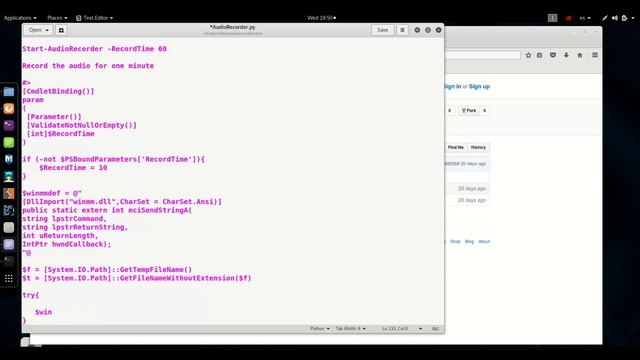Viewport: 640px width, 360px height.
Task: Open the volume speaker icon in the top bar
Action: click(x=614, y=18)
